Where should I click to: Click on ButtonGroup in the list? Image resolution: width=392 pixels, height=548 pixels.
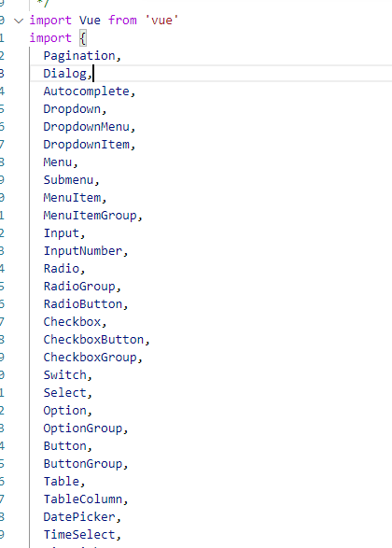83,464
